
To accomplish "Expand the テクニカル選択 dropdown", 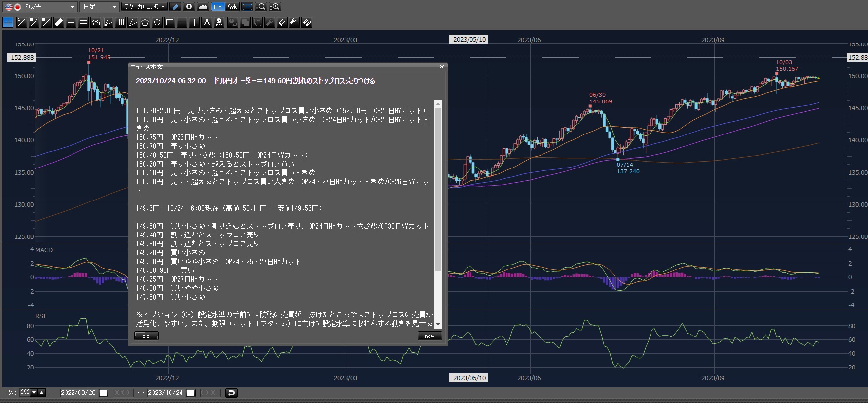I will (145, 7).
